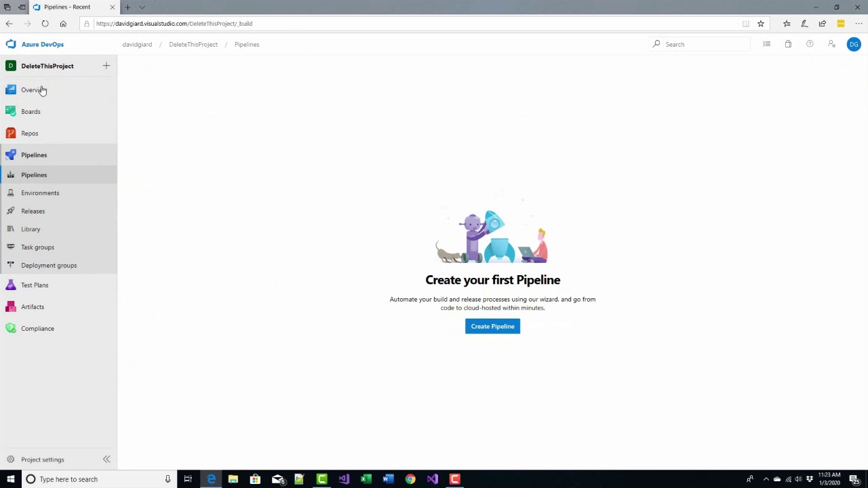Click the Add notes pen icon
868x488 pixels.
coord(804,24)
